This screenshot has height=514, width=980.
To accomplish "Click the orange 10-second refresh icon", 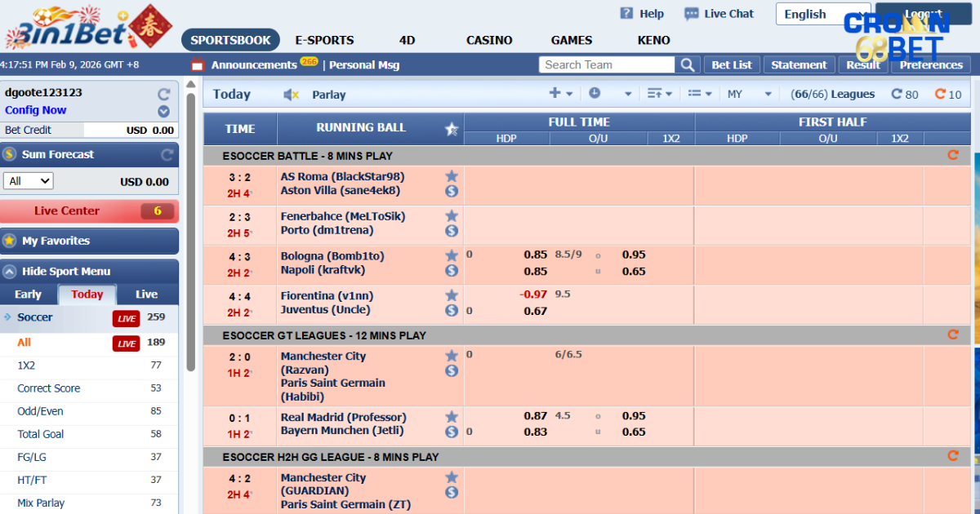I will point(940,95).
